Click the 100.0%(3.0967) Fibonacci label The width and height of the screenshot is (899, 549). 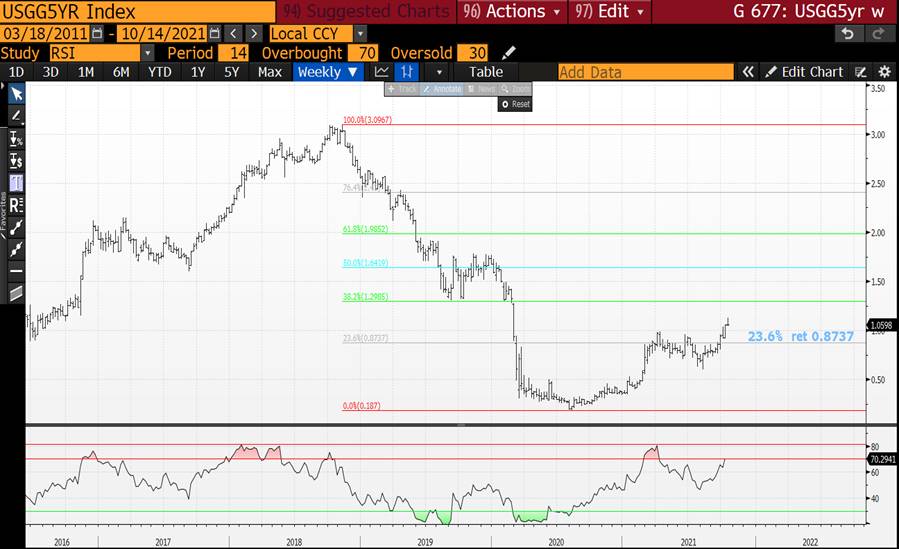(367, 120)
